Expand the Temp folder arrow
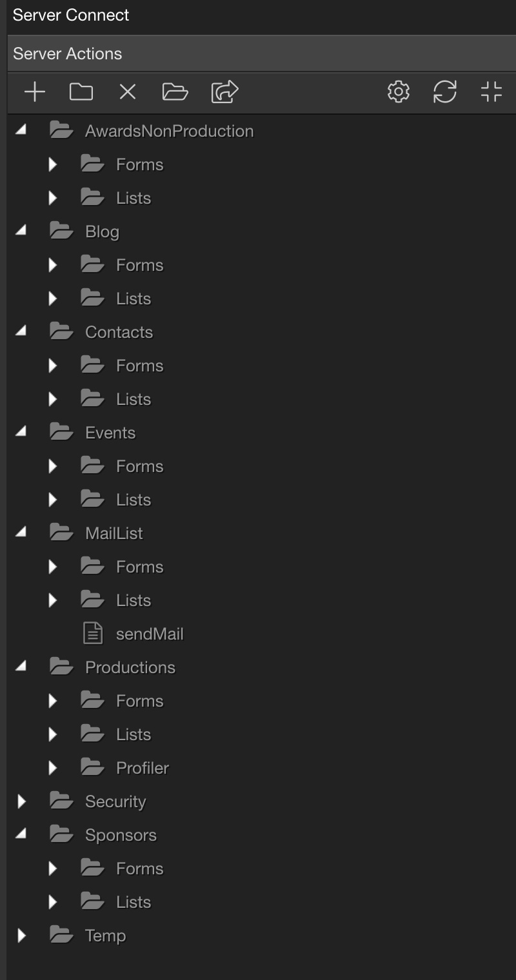516x980 pixels. [21, 936]
